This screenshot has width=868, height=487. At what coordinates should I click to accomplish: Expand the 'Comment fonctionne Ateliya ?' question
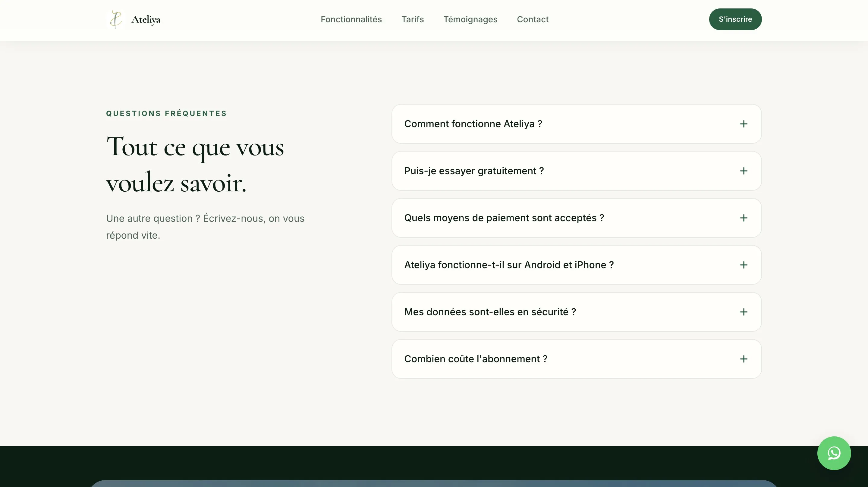[576, 124]
